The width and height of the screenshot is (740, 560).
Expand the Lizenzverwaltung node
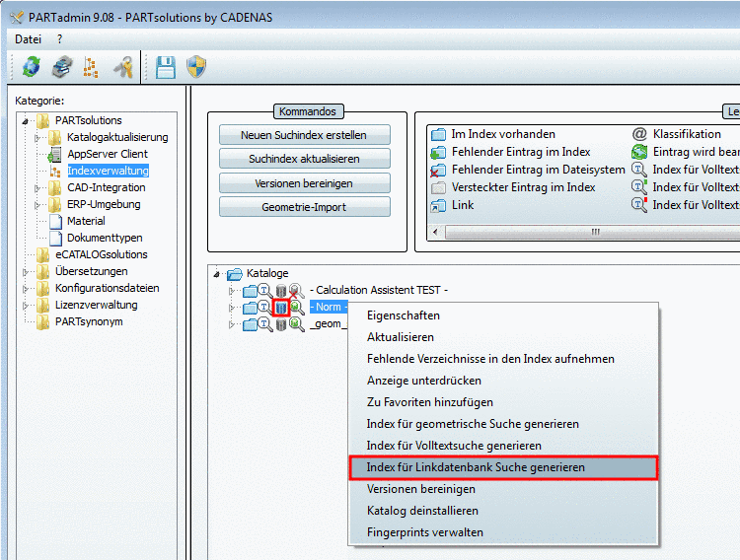(x=26, y=306)
